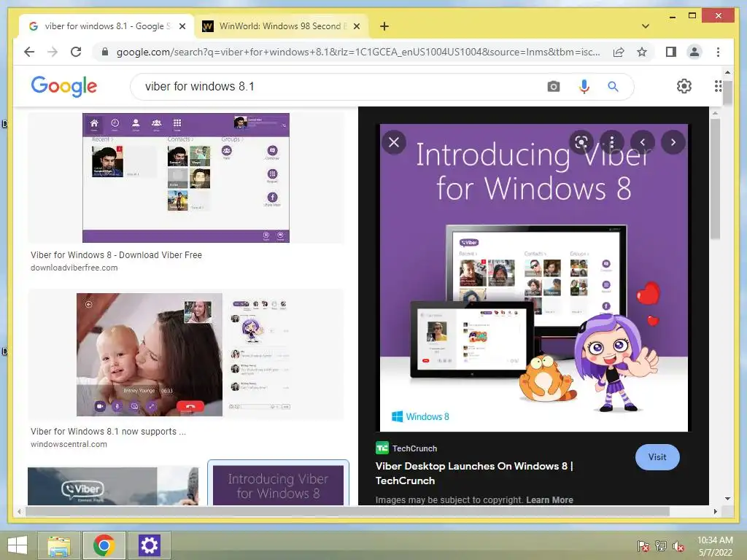Open the Viber for Windows 8 app thumbnail
Viewport: 747px width, 560px height.
[186, 178]
